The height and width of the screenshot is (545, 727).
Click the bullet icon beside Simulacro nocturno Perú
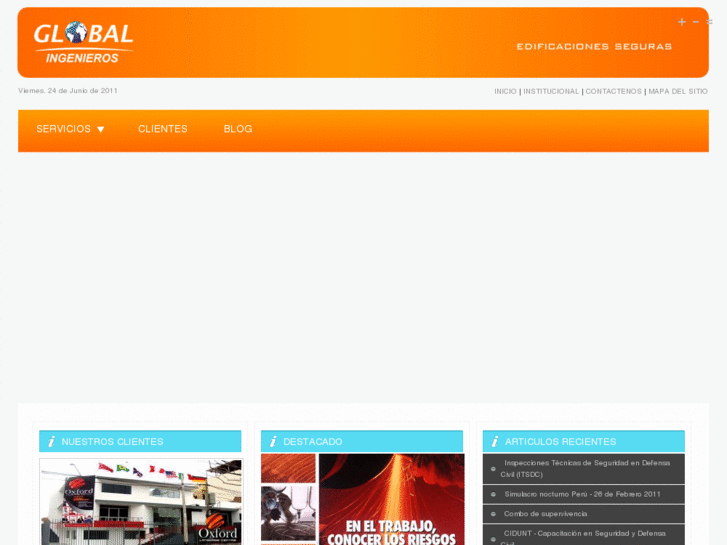pyautogui.click(x=493, y=494)
